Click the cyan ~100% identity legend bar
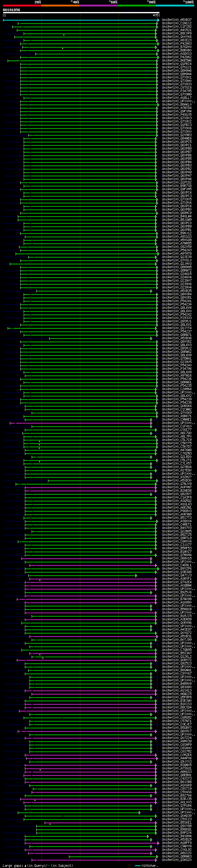The height and width of the screenshot is (868, 197). (x=175, y=6)
